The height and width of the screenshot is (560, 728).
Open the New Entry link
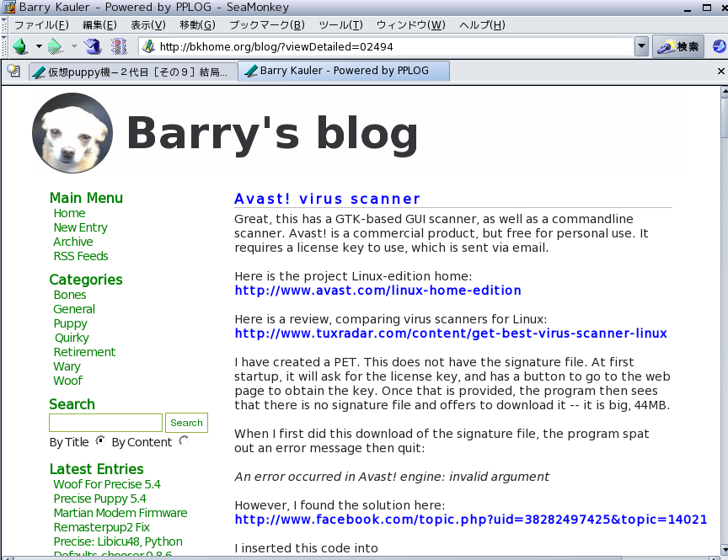80,228
